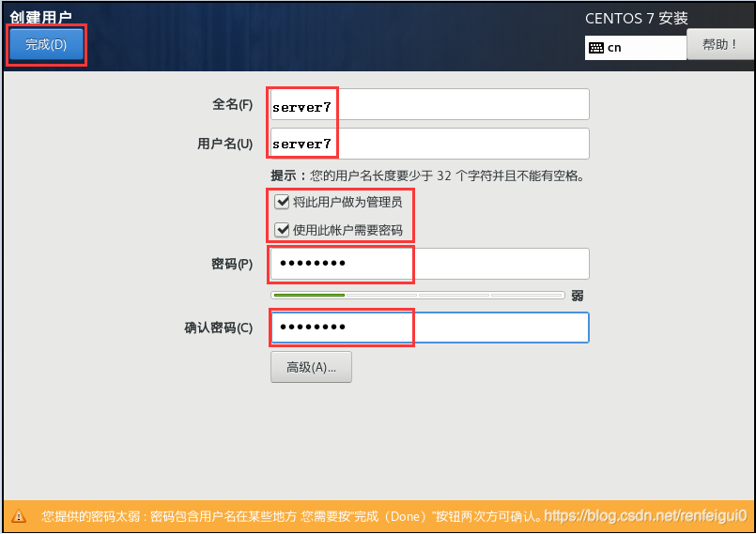Click the 创建用户 page title
This screenshot has height=534, width=756.
(x=41, y=17)
